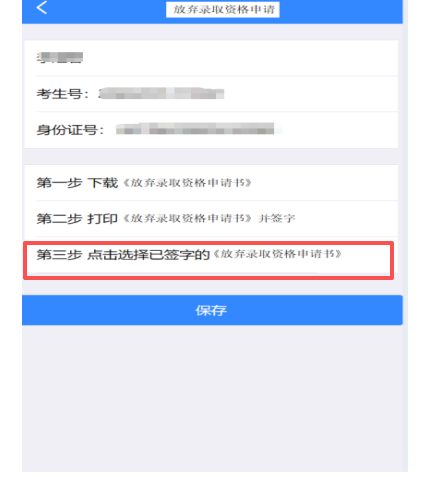Click the 考生号 label
The width and height of the screenshot is (427, 477).
click(63, 94)
